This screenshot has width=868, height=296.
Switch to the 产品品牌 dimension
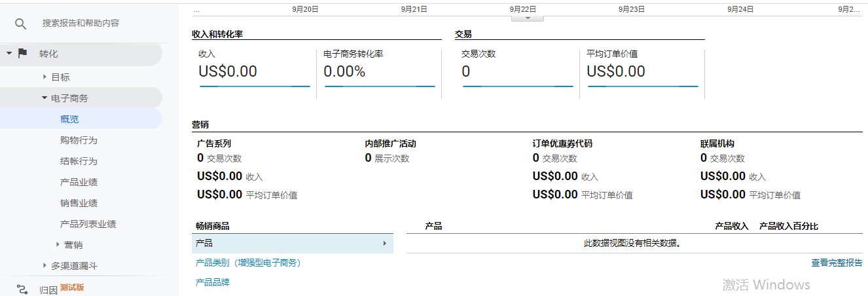pos(213,282)
